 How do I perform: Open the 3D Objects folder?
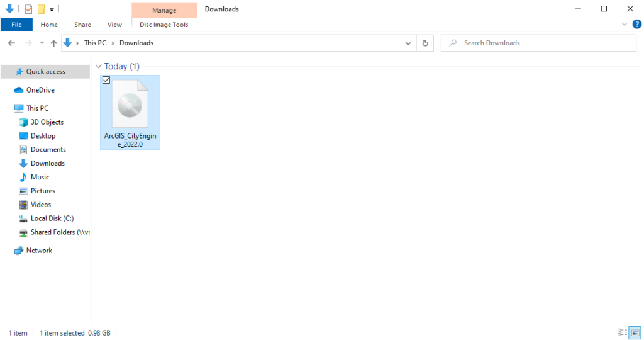[47, 122]
